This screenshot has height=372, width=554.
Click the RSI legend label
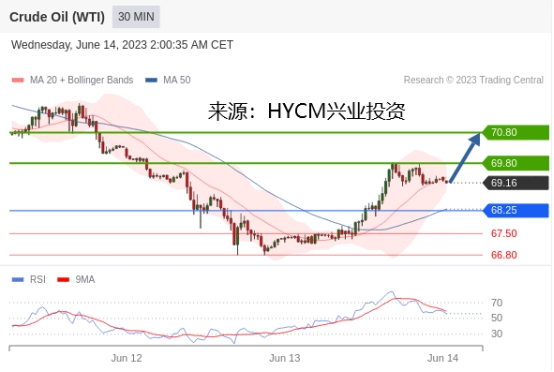(x=38, y=280)
